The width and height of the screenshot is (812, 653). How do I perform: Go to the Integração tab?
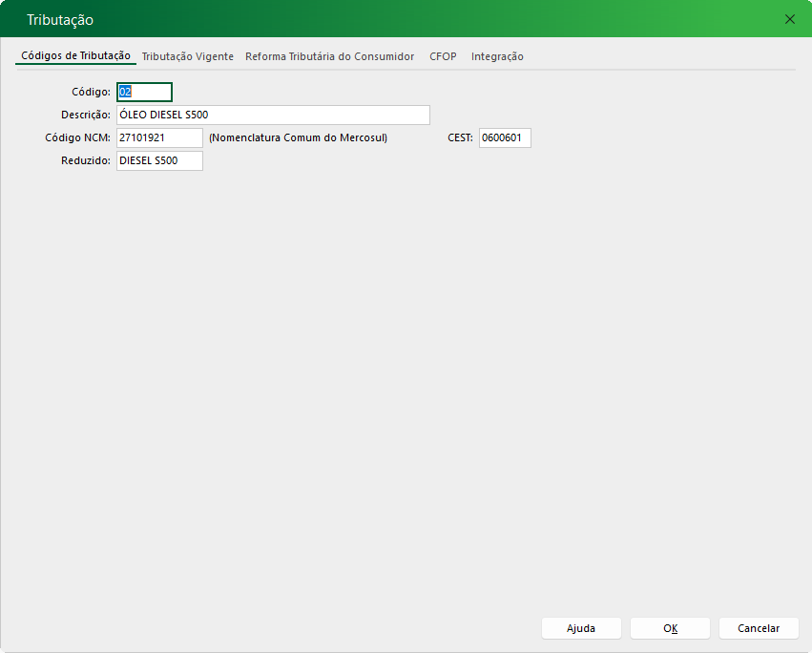[x=497, y=56]
